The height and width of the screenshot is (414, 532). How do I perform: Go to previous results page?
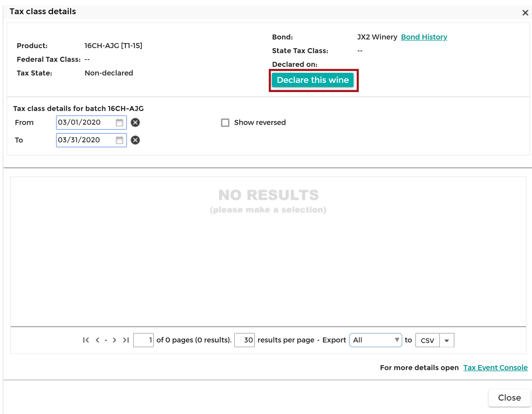pyautogui.click(x=97, y=340)
